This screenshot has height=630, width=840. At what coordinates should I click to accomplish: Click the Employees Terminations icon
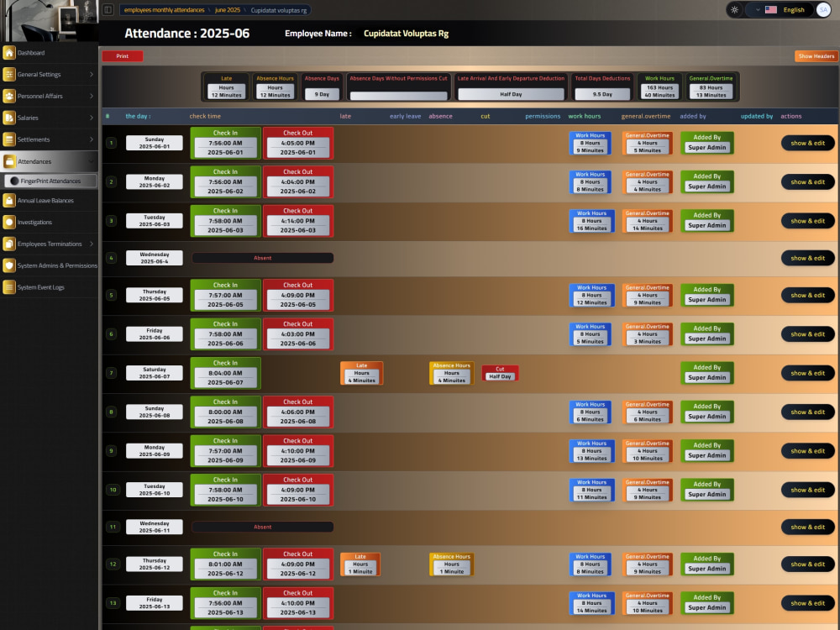click(x=9, y=244)
